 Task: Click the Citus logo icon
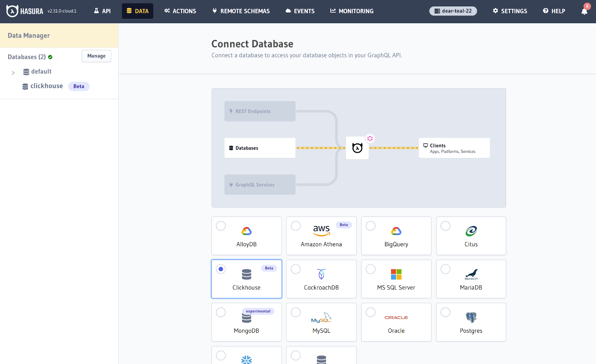[471, 231]
